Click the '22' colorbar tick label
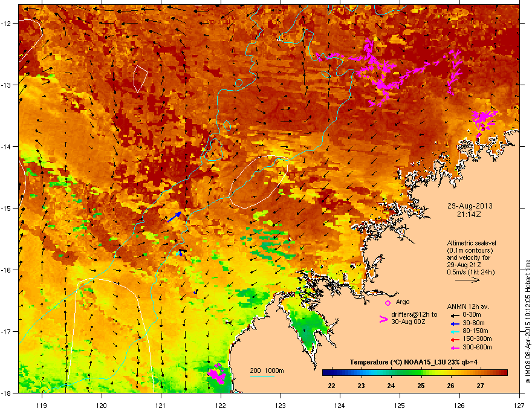This screenshot has height=411, width=532. [331, 386]
